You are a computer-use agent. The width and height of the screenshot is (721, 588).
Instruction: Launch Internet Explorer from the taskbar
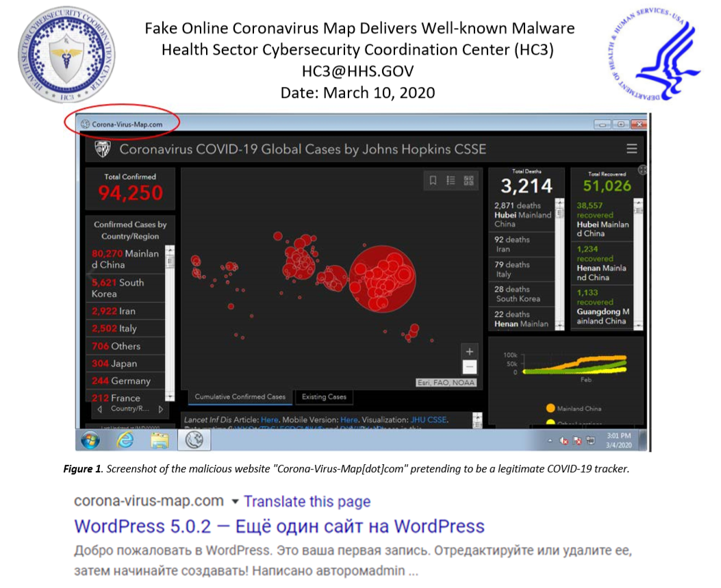point(127,440)
